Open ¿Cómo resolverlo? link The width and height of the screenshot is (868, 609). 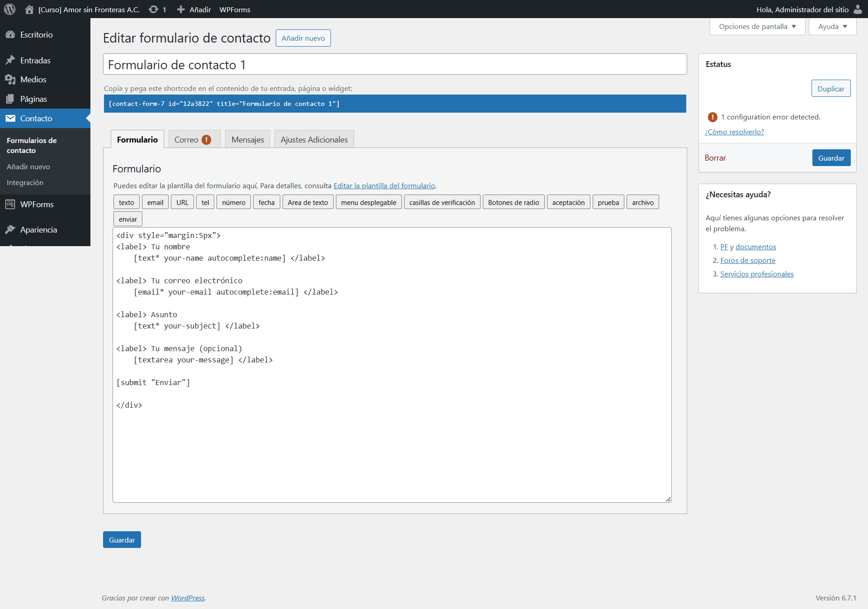(734, 132)
